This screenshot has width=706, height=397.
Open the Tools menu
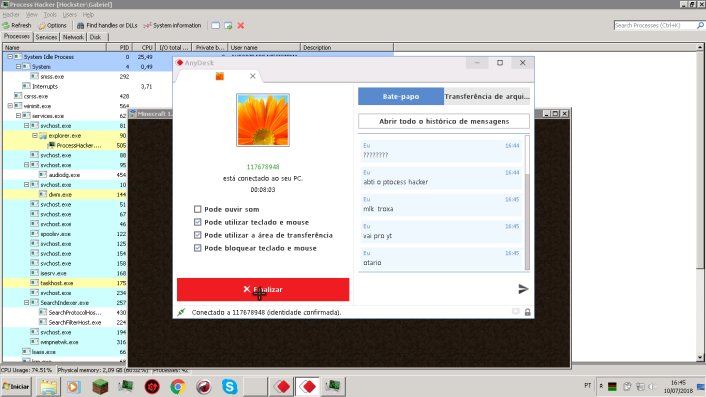click(50, 15)
